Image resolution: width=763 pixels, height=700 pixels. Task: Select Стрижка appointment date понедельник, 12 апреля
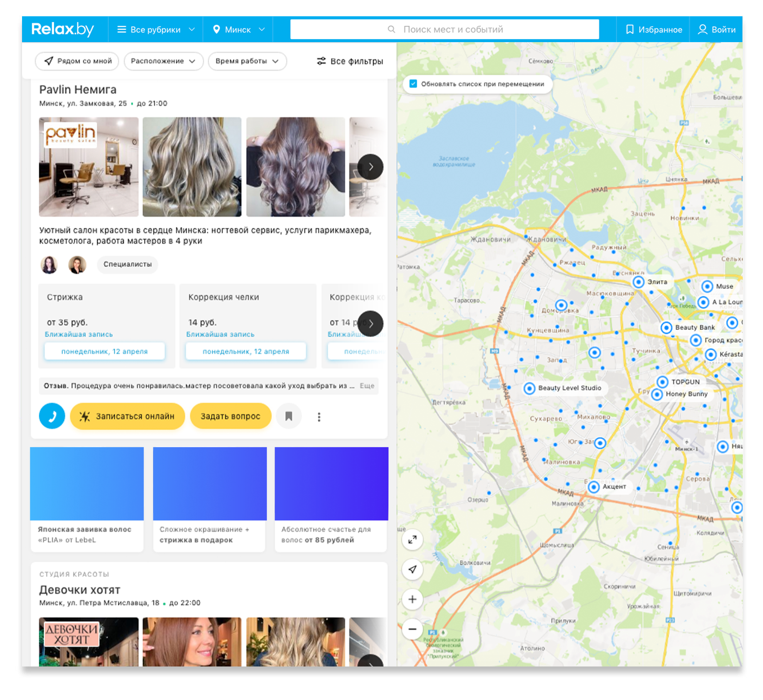coord(104,351)
